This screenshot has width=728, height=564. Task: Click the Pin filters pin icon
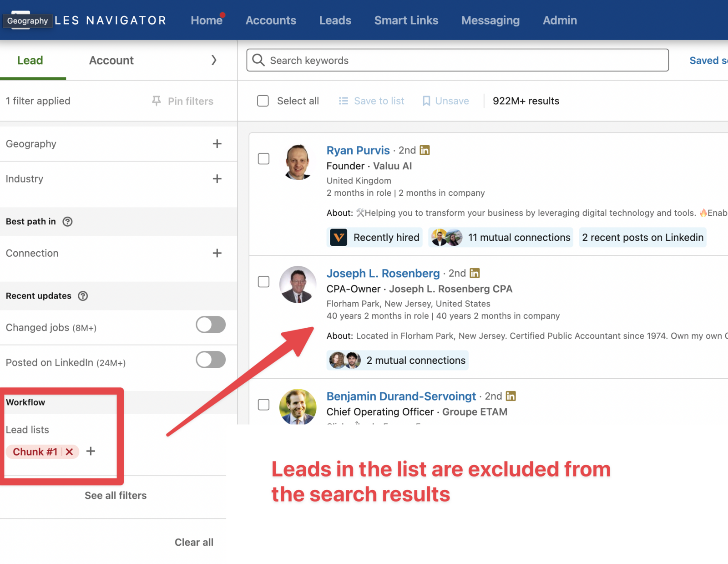[157, 101]
